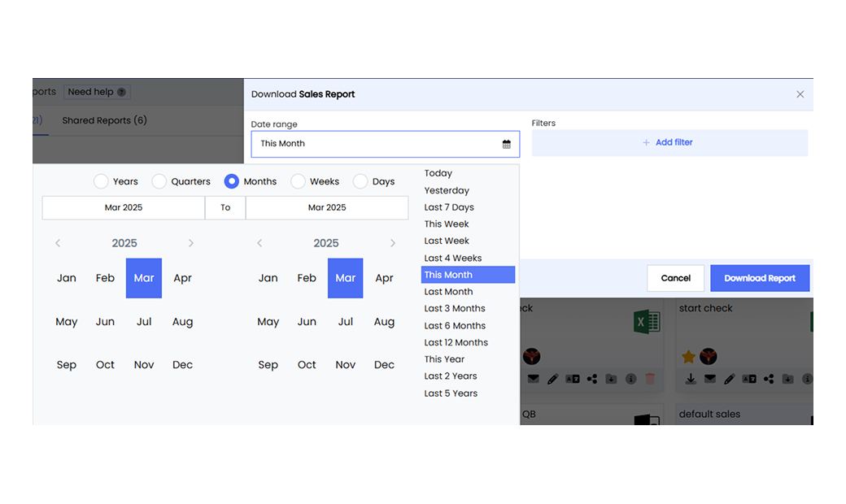The image size is (846, 504).
Task: Pick Apr in the start calendar
Action: pos(182,278)
